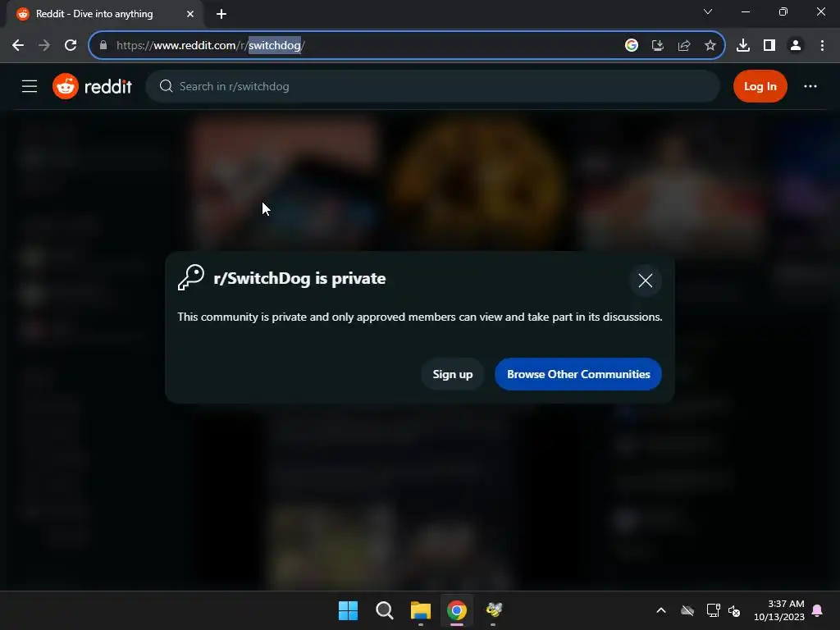Go to Reddit home via logo
Screen dimensions: 840x630
[x=92, y=86]
